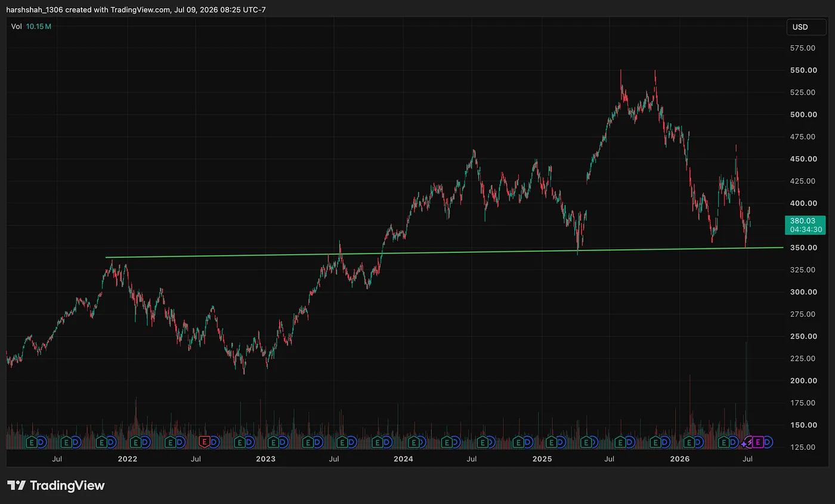Click the 125.00 price axis label
Viewport: 835px width, 504px height.
pyautogui.click(x=802, y=447)
